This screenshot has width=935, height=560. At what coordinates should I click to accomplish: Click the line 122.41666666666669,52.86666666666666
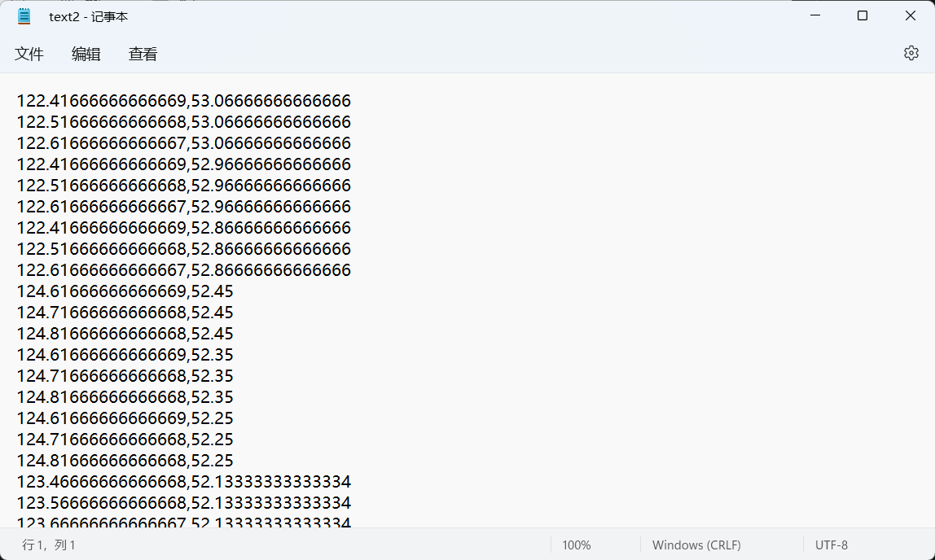click(x=184, y=228)
